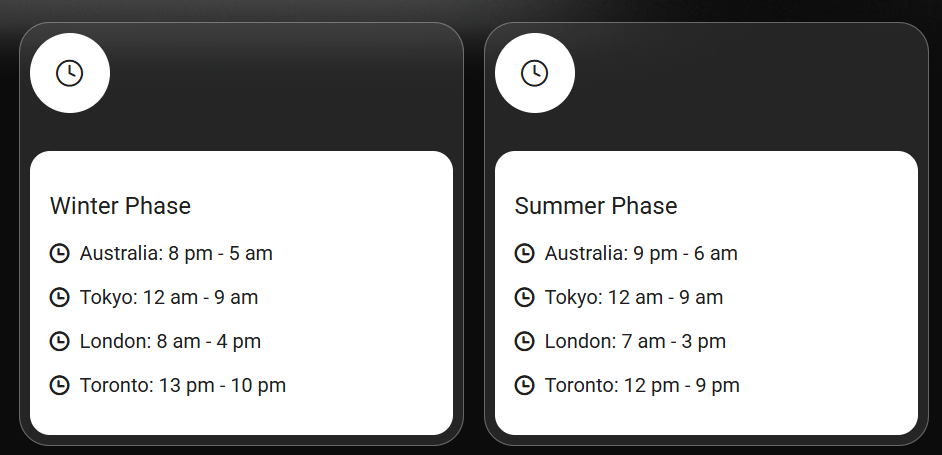The width and height of the screenshot is (942, 455).
Task: Click the Toronto: 13 pm - 10 pm text
Action: click(x=183, y=385)
